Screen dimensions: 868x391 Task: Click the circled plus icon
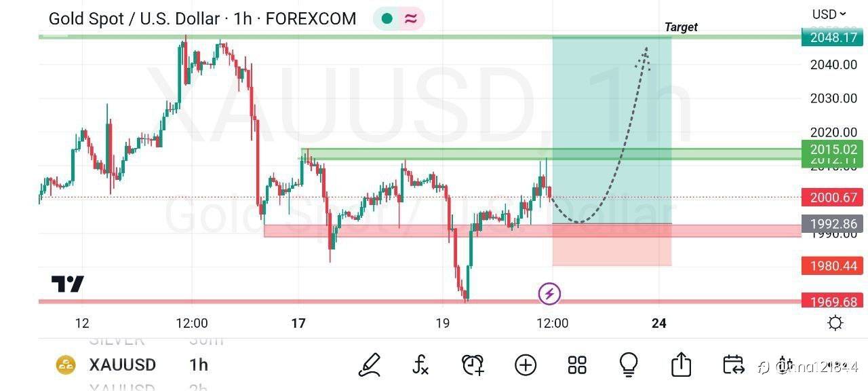[526, 365]
